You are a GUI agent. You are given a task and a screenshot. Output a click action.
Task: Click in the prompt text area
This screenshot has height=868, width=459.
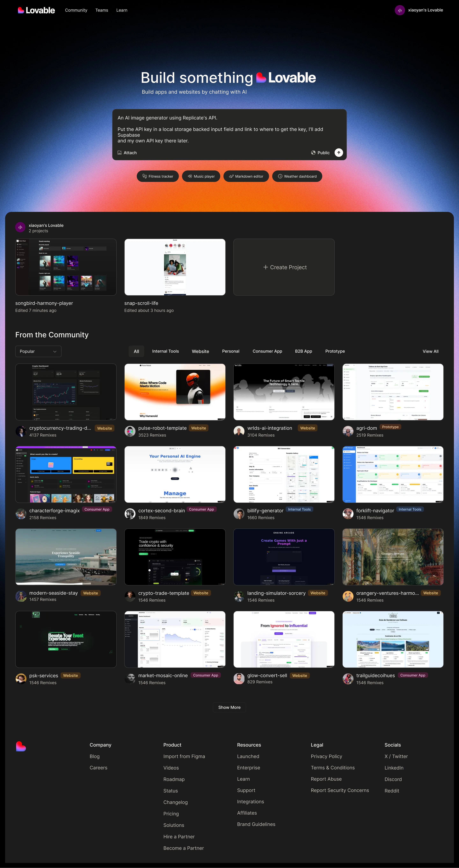pos(229,129)
